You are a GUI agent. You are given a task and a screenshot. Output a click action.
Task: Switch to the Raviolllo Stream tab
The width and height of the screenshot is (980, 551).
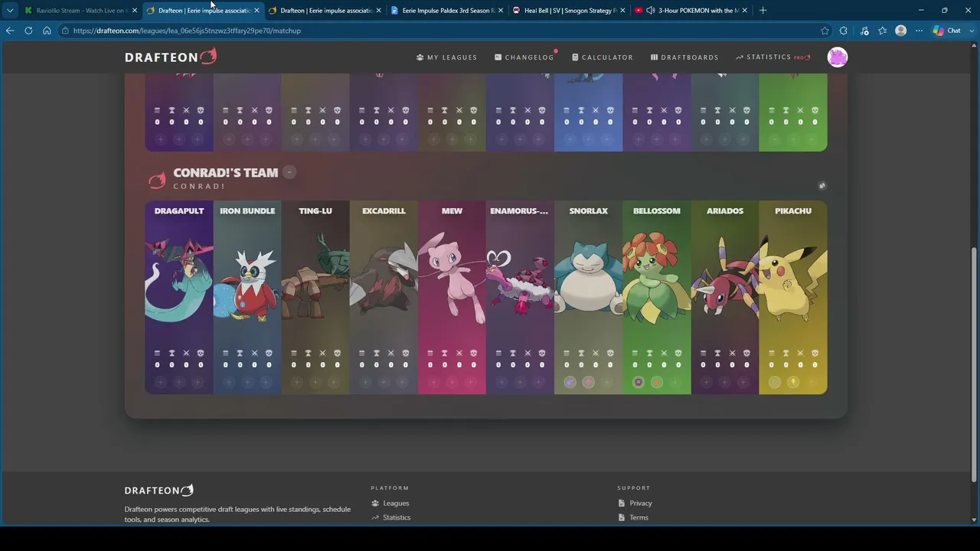[x=80, y=11]
